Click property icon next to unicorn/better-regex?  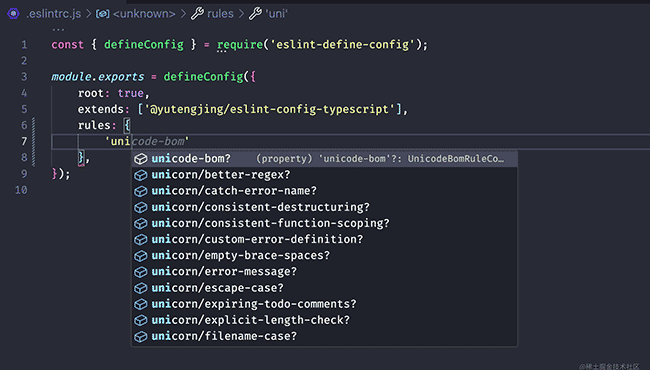[141, 175]
